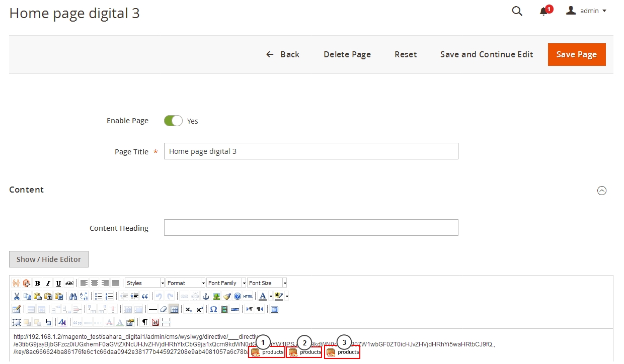View notifications via the bell icon
This screenshot has height=364, width=624.
pos(543,11)
